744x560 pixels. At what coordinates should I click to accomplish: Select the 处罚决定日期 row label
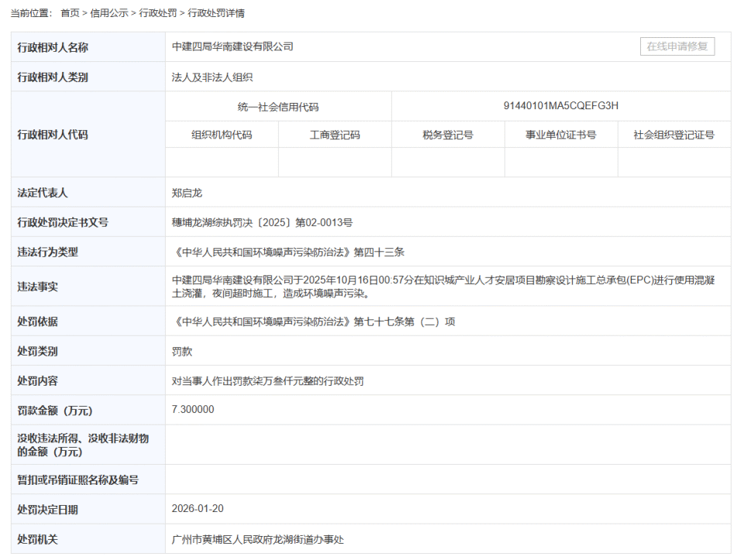[47, 510]
